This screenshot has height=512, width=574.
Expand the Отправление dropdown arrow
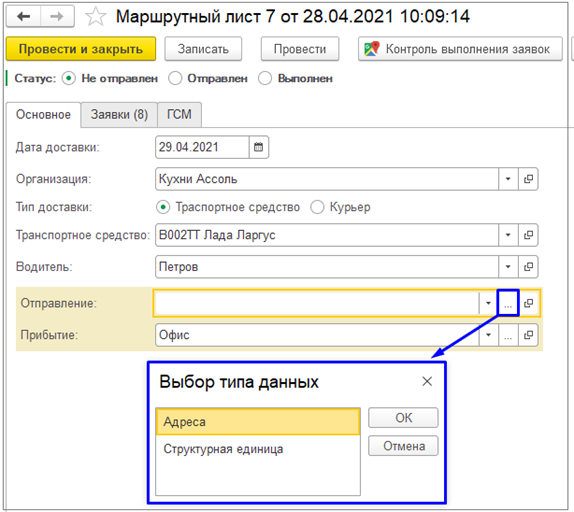(x=488, y=303)
